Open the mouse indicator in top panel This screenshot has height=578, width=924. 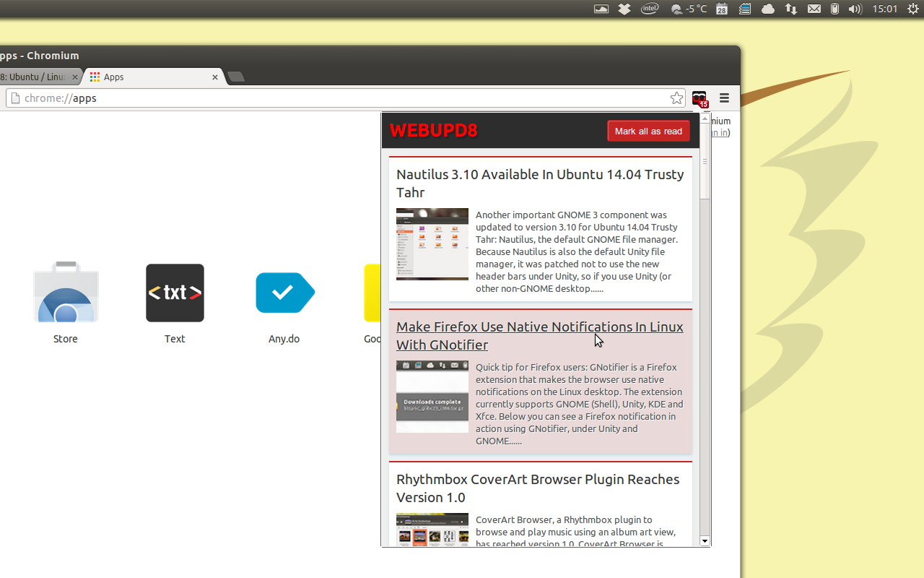click(x=834, y=9)
